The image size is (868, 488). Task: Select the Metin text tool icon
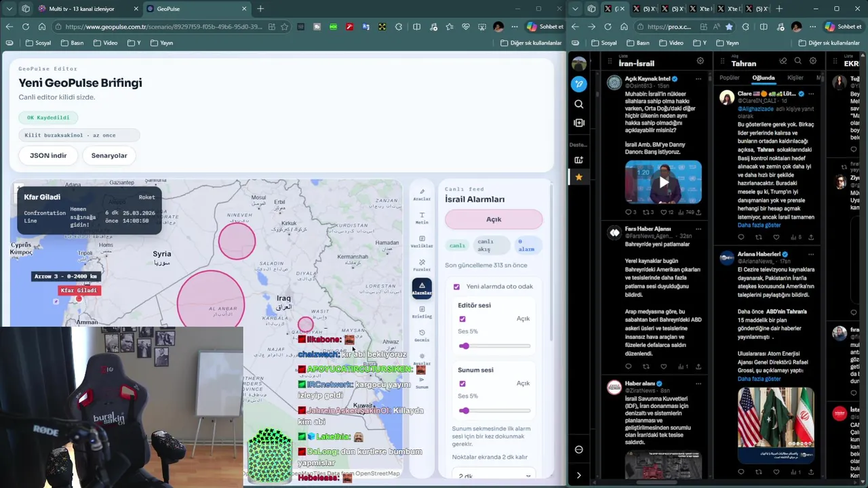pyautogui.click(x=422, y=218)
